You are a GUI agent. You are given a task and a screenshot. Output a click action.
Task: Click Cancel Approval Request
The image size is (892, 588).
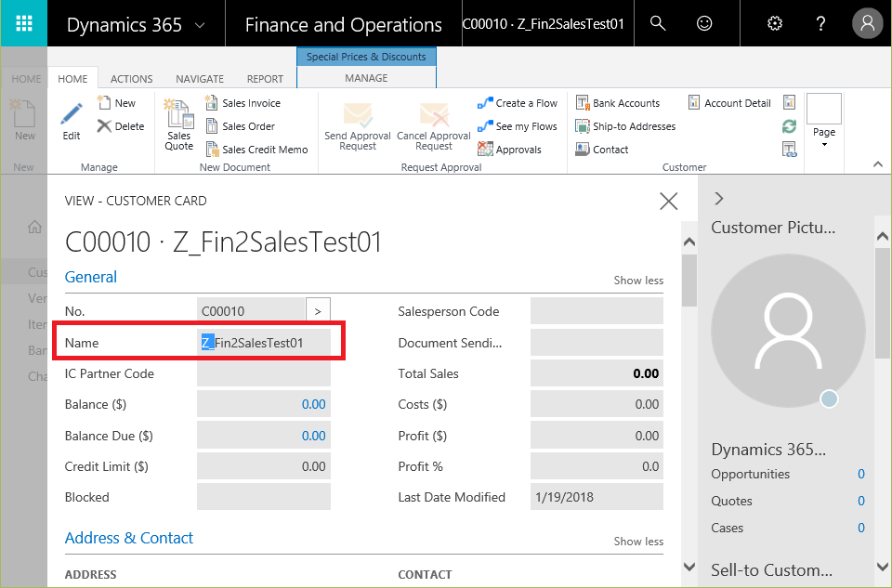click(434, 126)
